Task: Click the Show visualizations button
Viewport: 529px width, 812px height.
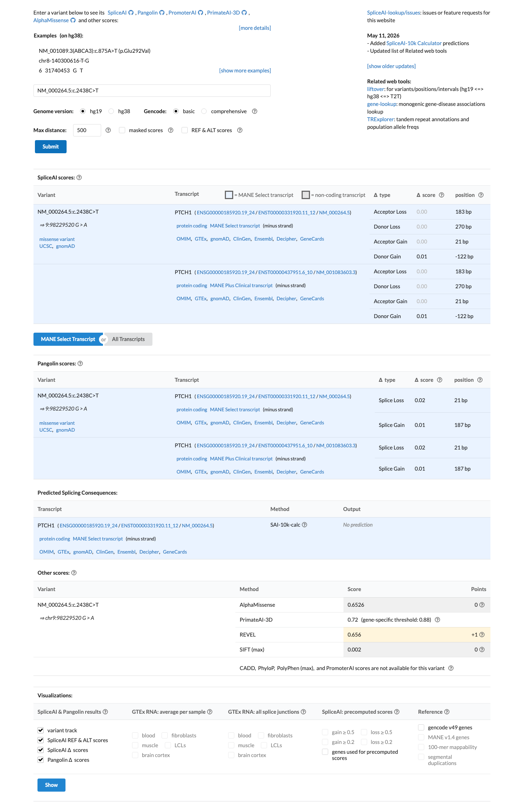Action: pos(51,785)
